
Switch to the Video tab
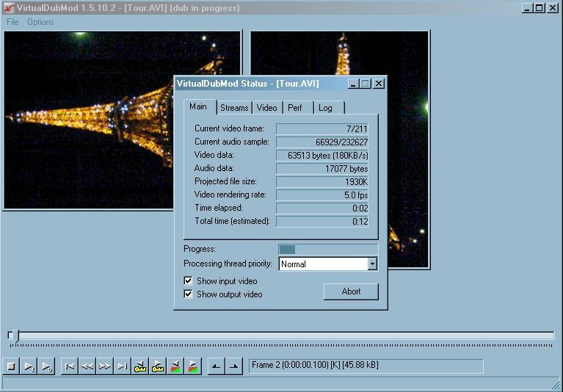click(266, 108)
